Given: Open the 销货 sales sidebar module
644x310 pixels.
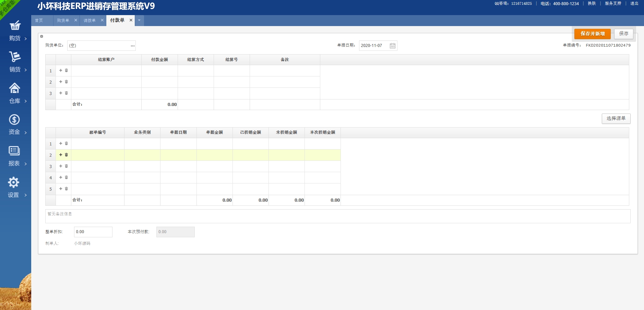Looking at the screenshot, I should tap(15, 62).
